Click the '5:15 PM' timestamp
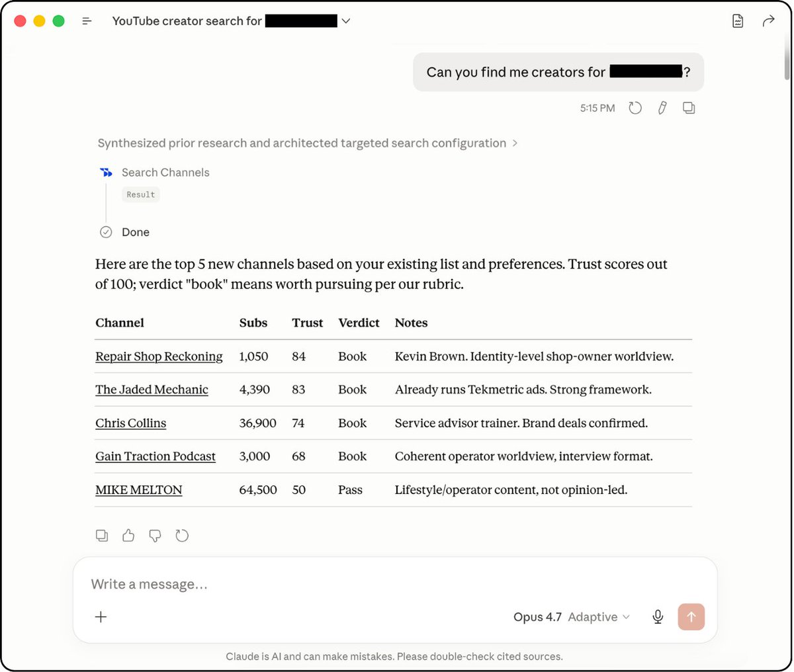This screenshot has height=672, width=794. pos(597,108)
